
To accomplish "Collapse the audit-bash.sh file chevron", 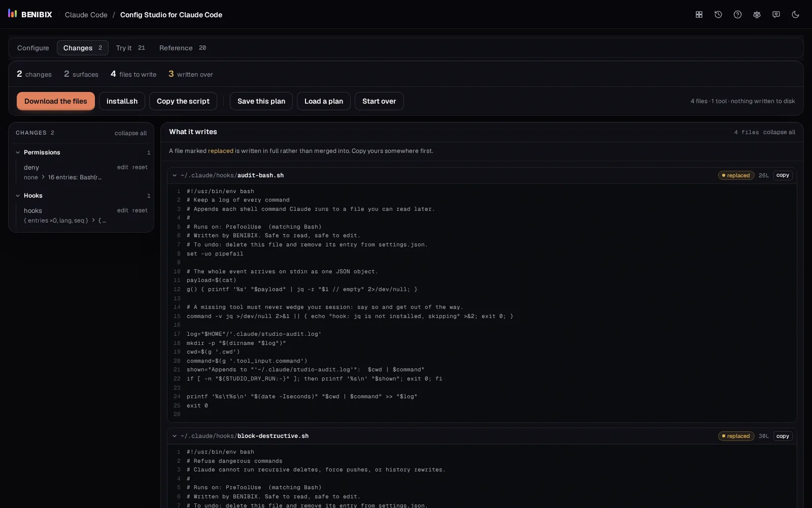I will point(175,175).
